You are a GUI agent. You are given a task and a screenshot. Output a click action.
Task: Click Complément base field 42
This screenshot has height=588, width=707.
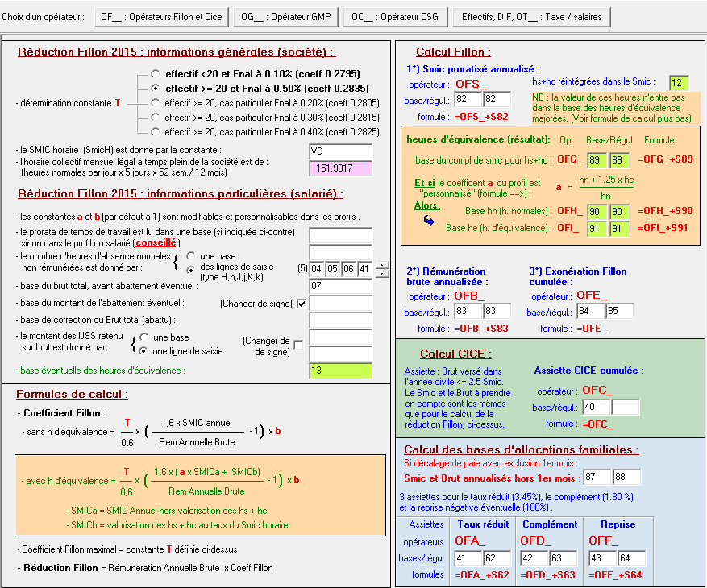coord(534,558)
